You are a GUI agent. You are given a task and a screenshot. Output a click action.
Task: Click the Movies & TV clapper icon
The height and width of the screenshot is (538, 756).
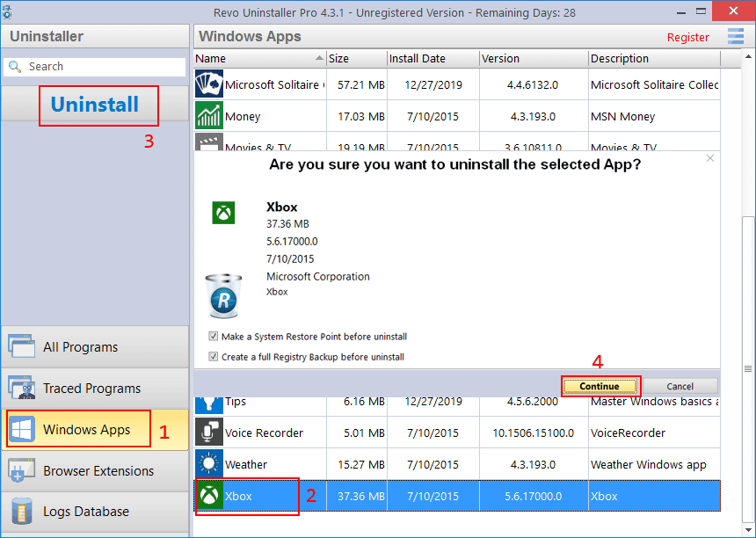[x=208, y=142]
